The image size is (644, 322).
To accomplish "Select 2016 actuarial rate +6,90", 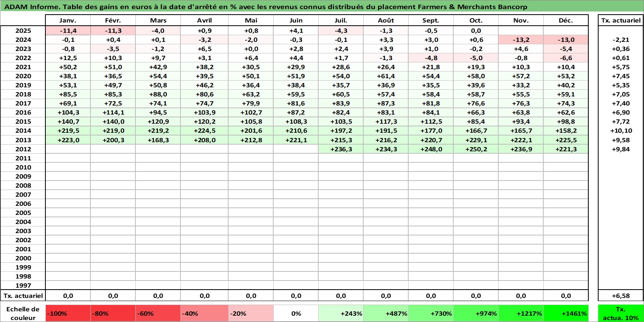I will point(621,112).
